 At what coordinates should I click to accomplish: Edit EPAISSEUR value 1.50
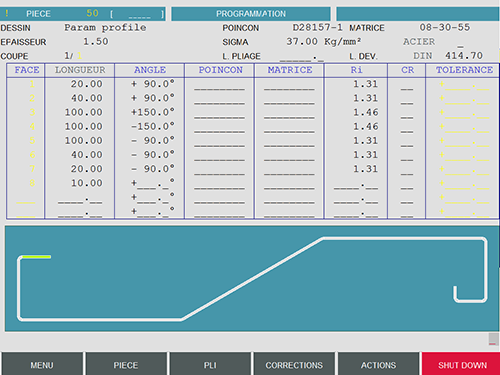coord(96,42)
